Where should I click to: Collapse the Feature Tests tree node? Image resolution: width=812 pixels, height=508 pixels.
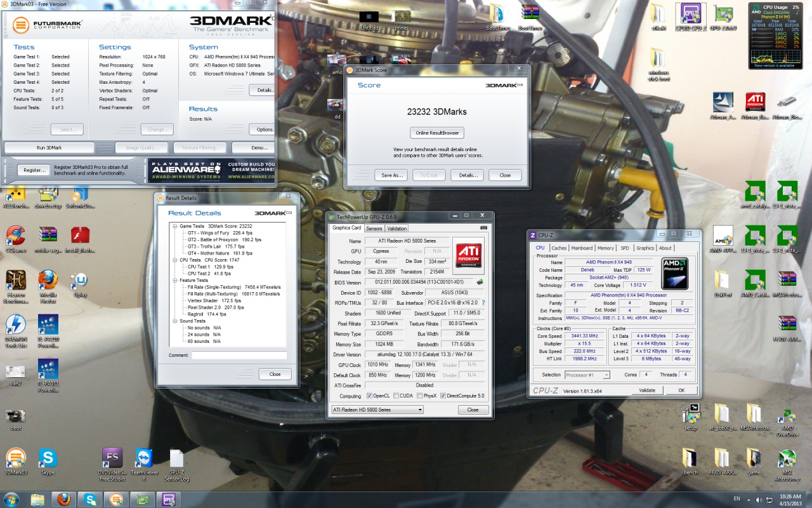175,280
